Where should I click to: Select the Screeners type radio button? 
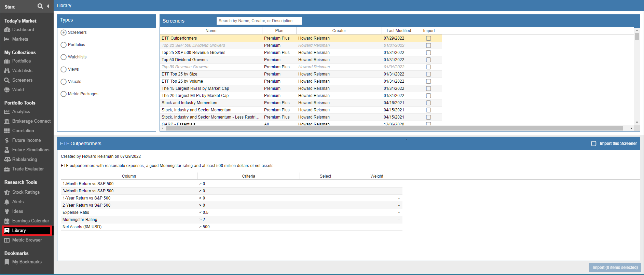[x=64, y=32]
